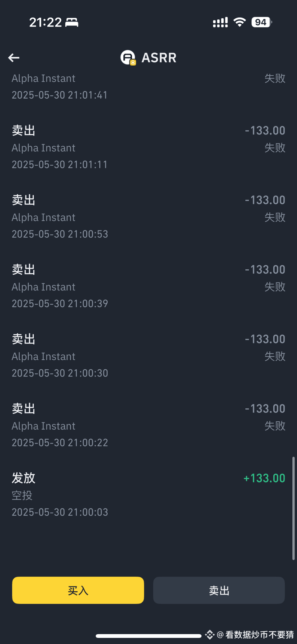
Task: Open sell record dated 21:01:11
Action: click(148, 147)
